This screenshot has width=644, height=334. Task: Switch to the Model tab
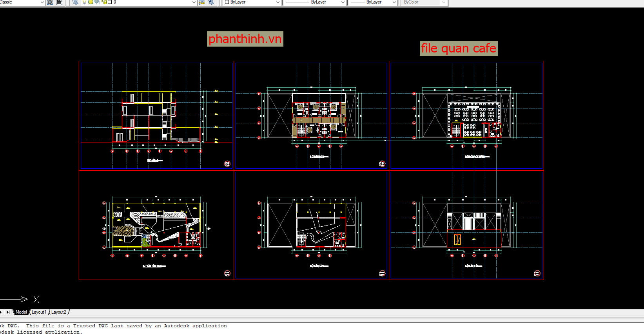click(21, 312)
